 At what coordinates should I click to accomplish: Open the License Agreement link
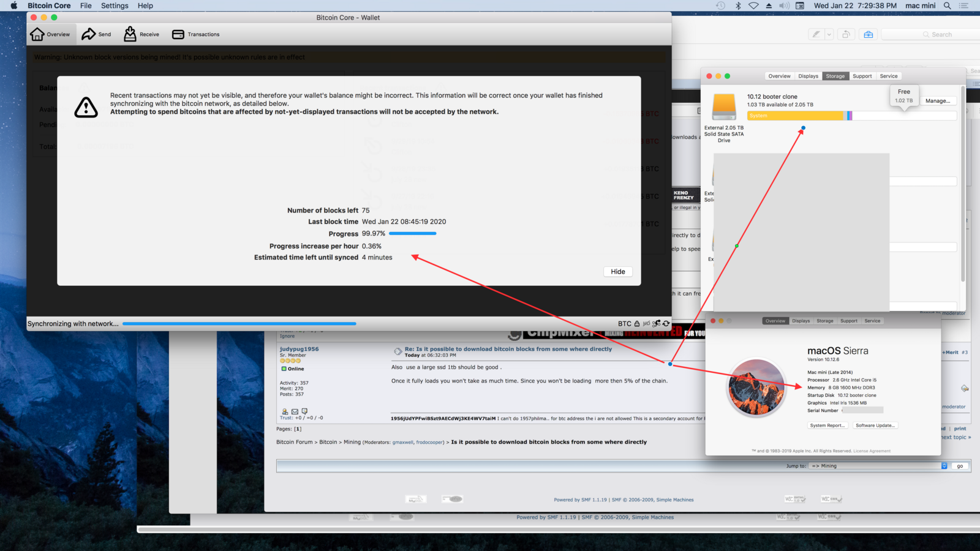872,451
